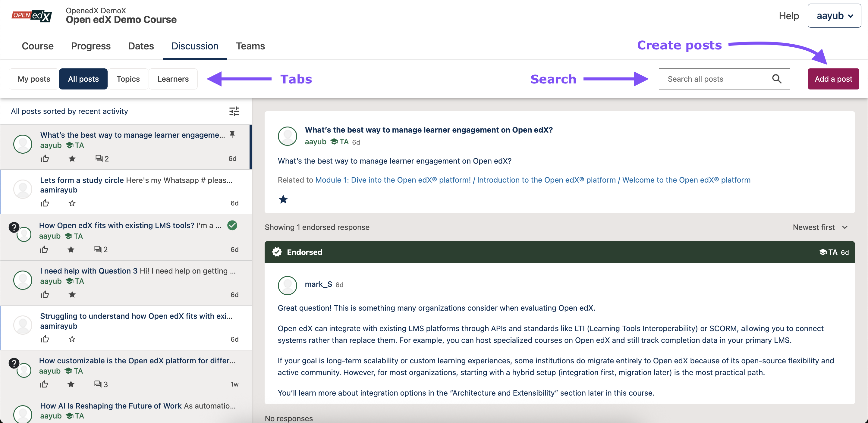This screenshot has height=423, width=868.
Task: Open the post filter and sort options icon
Action: (234, 111)
